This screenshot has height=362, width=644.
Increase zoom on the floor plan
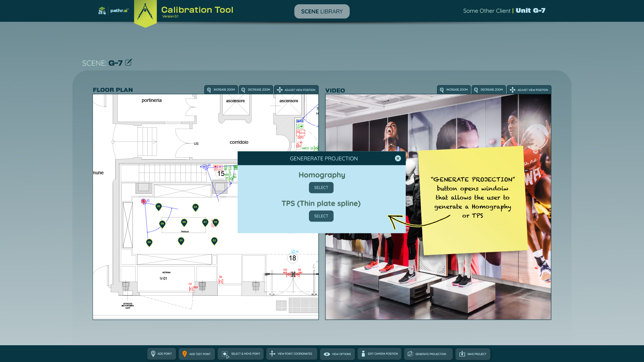[221, 90]
